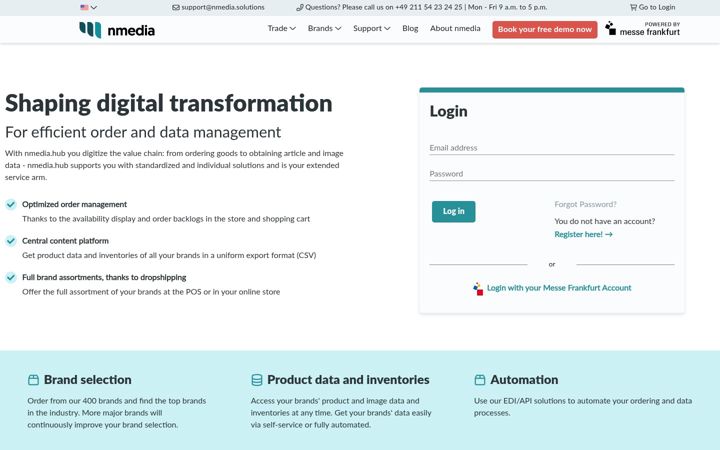The image size is (720, 450).
Task: Click the Central content platform text
Action: [x=65, y=241]
